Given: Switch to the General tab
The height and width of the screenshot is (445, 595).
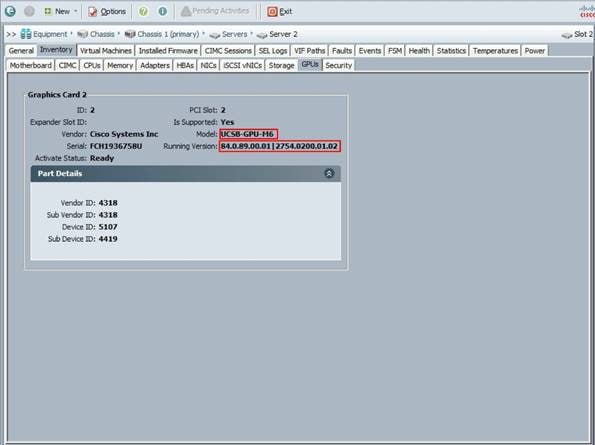Looking at the screenshot, I should click(x=21, y=51).
